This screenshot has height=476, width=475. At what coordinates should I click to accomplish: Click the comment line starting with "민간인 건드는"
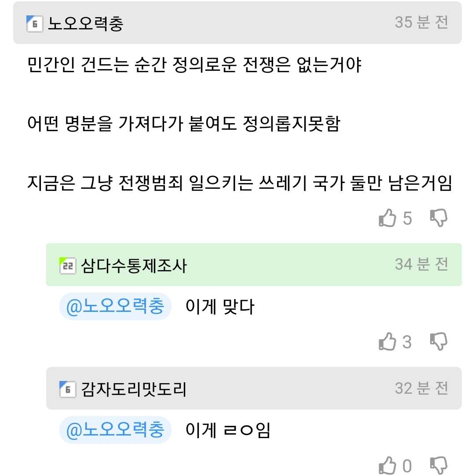point(194,66)
